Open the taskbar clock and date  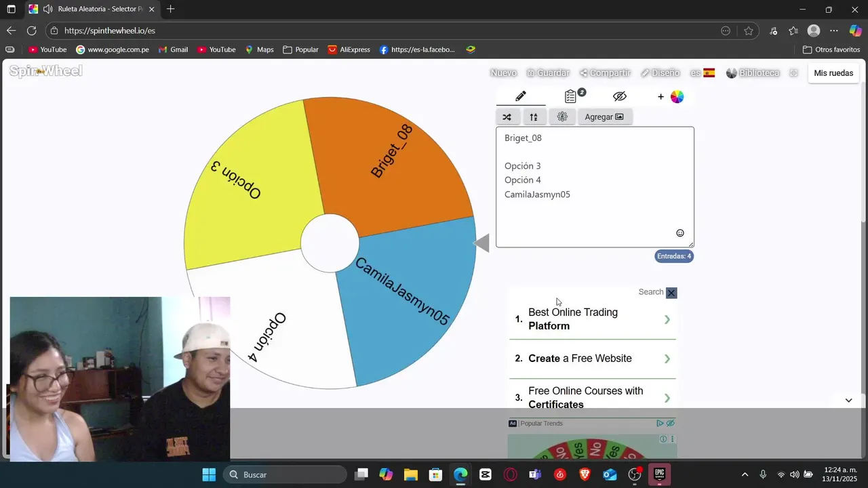[840, 474]
